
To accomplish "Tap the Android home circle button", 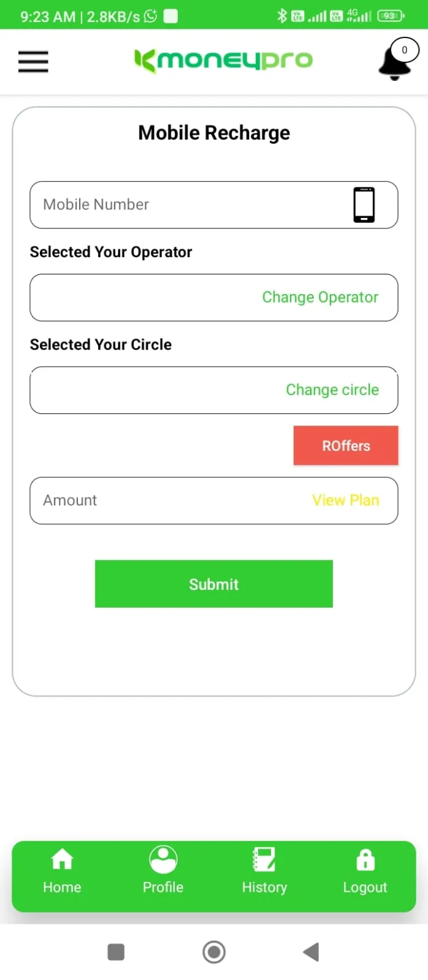I will click(213, 952).
